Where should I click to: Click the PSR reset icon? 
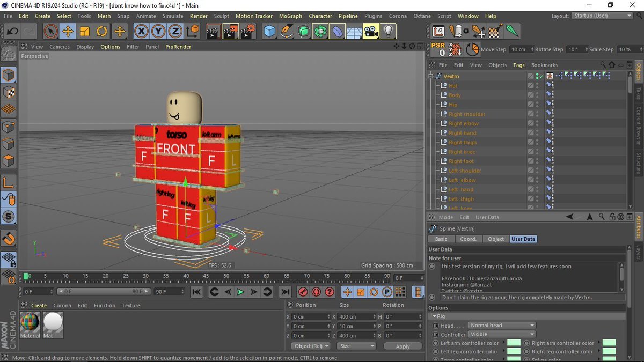pyautogui.click(x=438, y=49)
